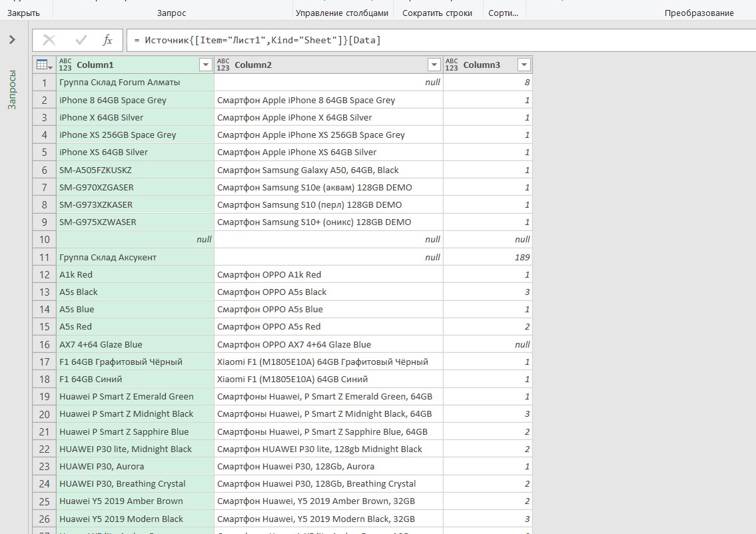This screenshot has height=534, width=756.
Task: Click inside the formula bar text
Action: [x=258, y=40]
